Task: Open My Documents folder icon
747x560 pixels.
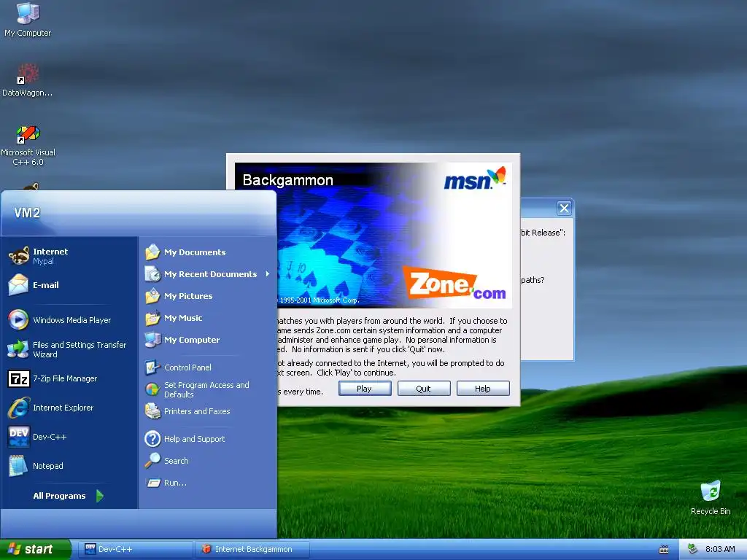Action: (x=152, y=252)
